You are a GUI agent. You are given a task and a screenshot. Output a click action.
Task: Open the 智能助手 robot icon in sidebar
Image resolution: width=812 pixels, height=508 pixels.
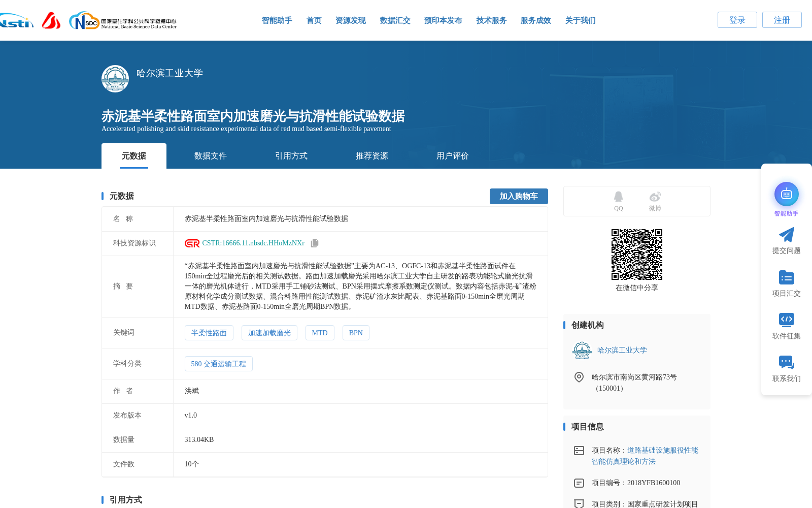click(787, 194)
